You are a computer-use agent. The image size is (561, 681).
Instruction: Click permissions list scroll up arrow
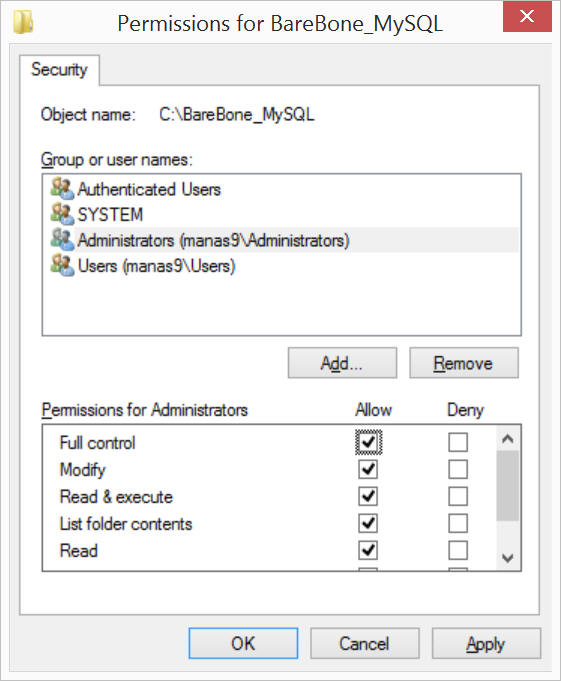[508, 439]
